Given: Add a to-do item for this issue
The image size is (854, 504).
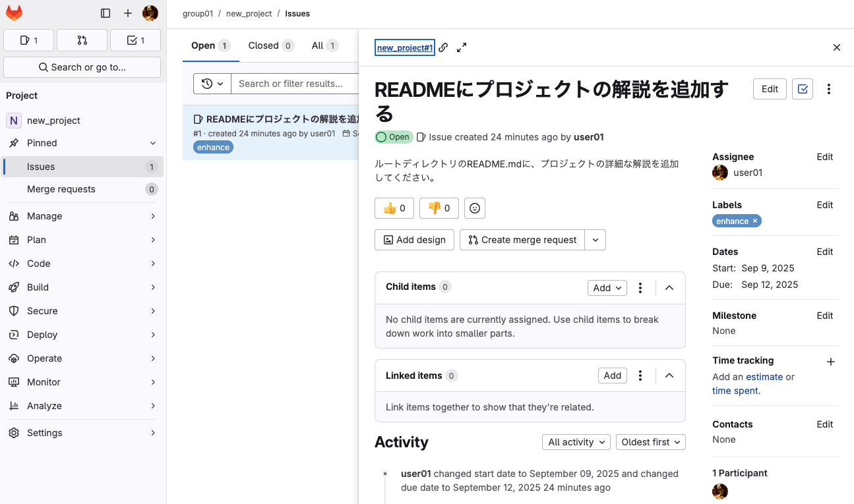Looking at the screenshot, I should (x=803, y=89).
